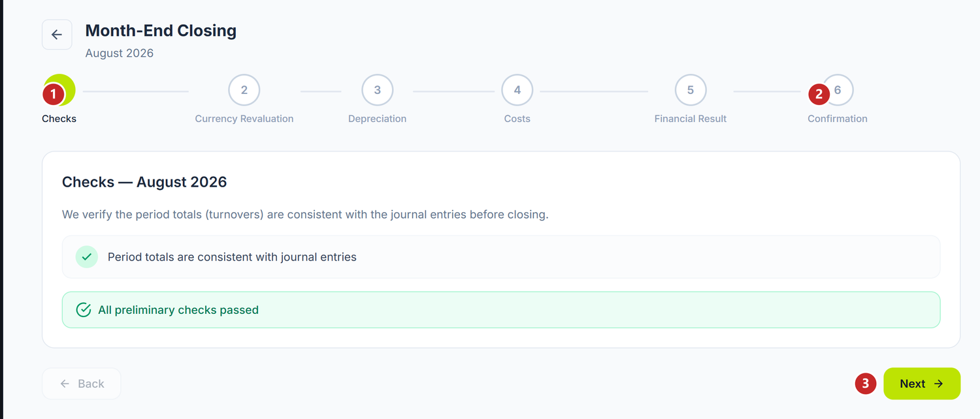Click red annotation badge number 2
Screen dimensions: 980x419
pyautogui.click(x=819, y=95)
